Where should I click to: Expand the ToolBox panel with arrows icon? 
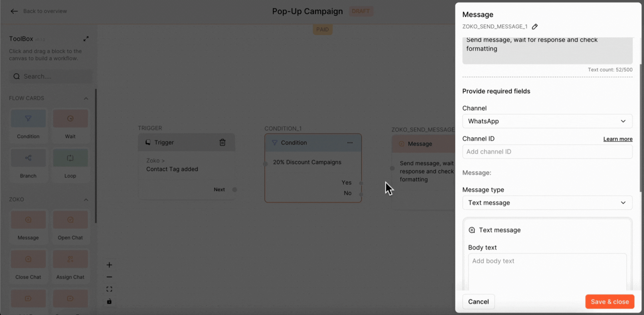tap(86, 39)
